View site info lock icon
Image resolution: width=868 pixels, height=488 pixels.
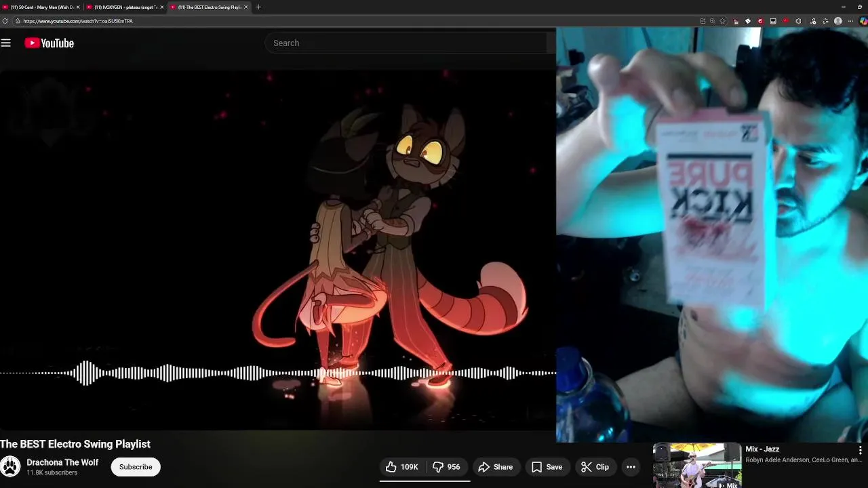(18, 21)
